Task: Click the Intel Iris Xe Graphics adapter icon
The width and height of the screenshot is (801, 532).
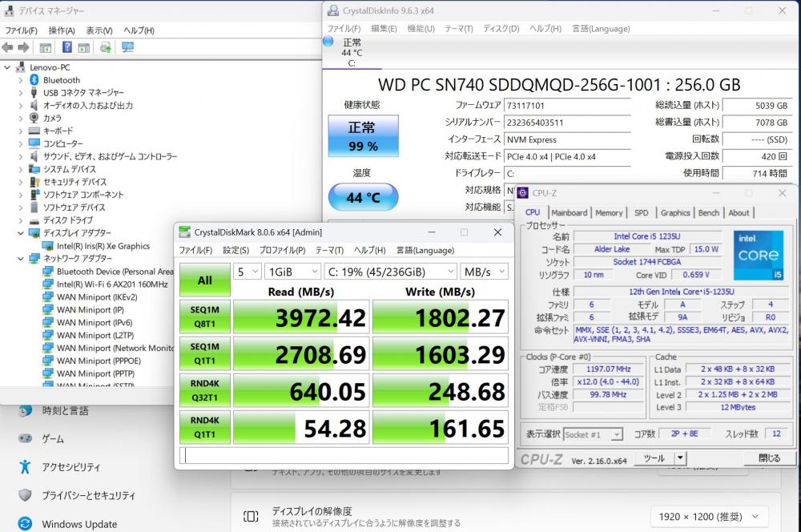Action: (48, 246)
